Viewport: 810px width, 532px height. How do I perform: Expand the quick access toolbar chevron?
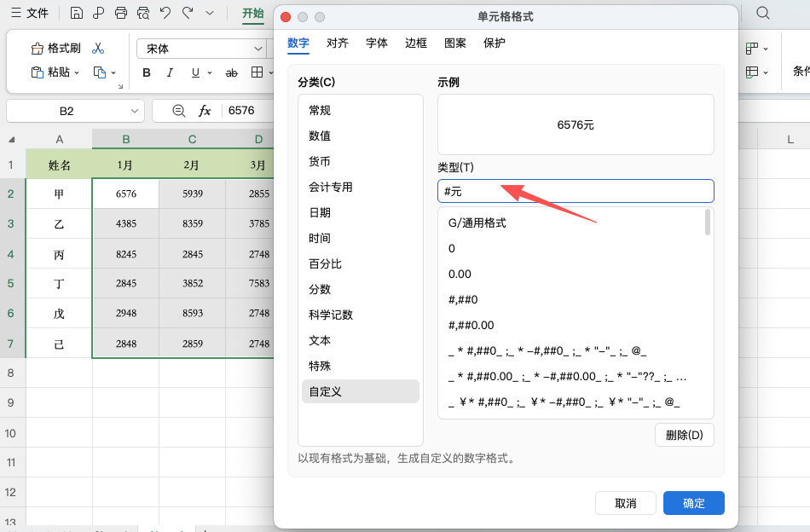[210, 13]
